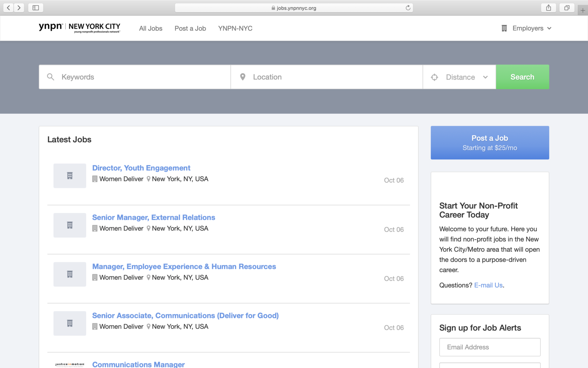Select All Jobs in the navigation
The width and height of the screenshot is (588, 368).
(x=151, y=28)
